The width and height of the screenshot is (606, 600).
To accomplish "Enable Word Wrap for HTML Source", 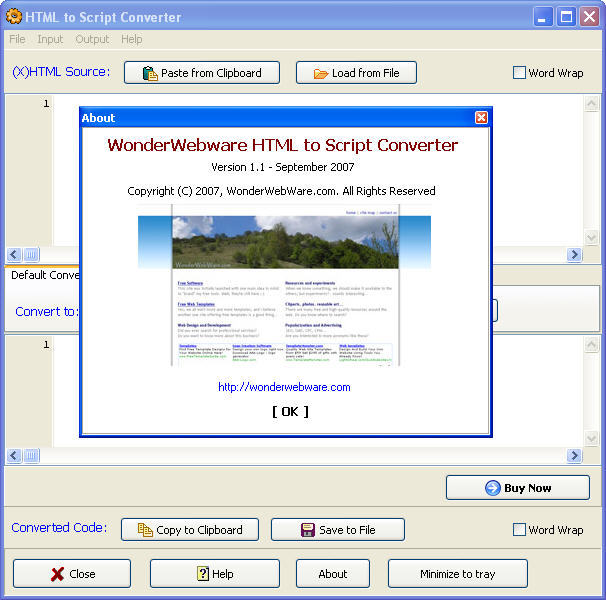I will (x=519, y=73).
